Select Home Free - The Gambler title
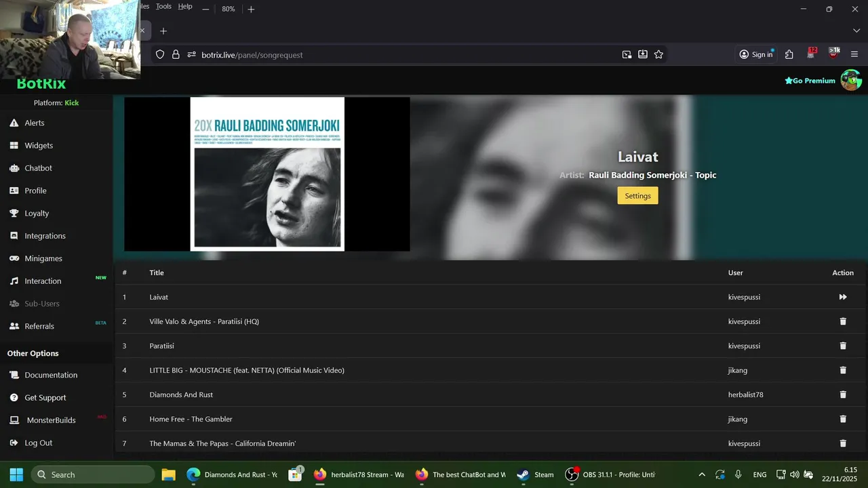The width and height of the screenshot is (868, 488). (191, 419)
